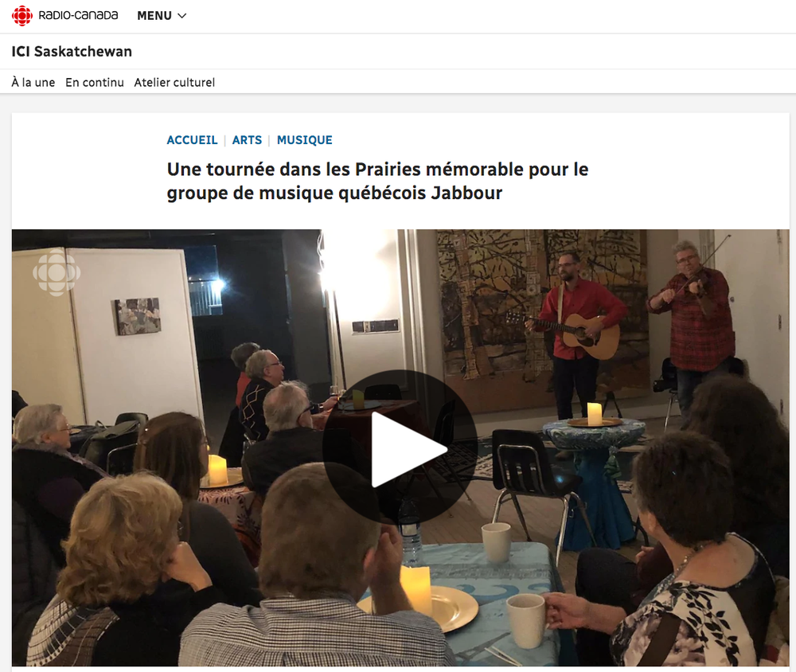Follow the MUSIQUE breadcrumb link
This screenshot has height=672, width=796.
(305, 140)
